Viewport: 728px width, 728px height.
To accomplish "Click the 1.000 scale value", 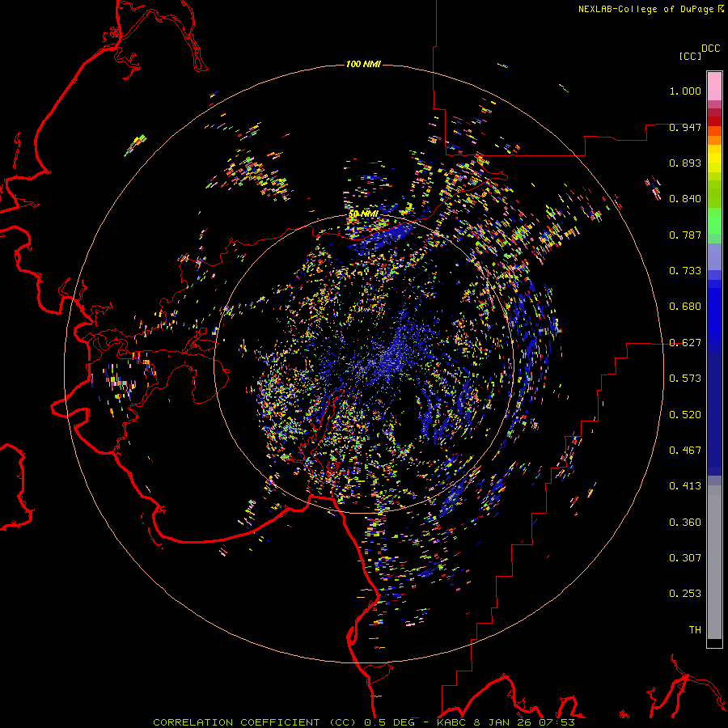I will (x=685, y=91).
